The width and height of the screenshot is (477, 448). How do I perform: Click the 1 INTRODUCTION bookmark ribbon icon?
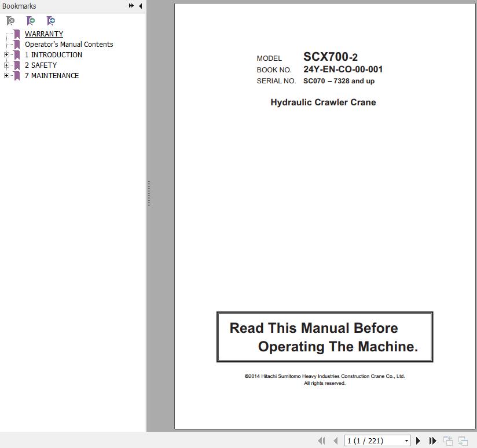(x=17, y=55)
